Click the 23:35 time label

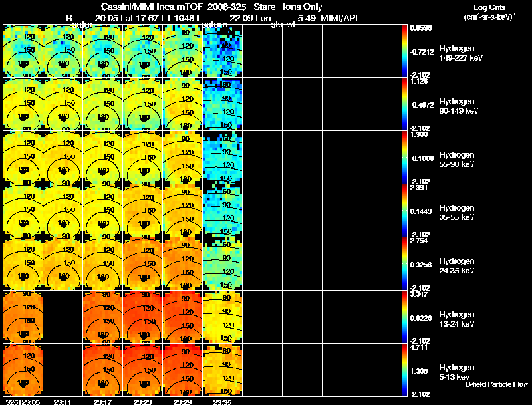click(x=222, y=402)
